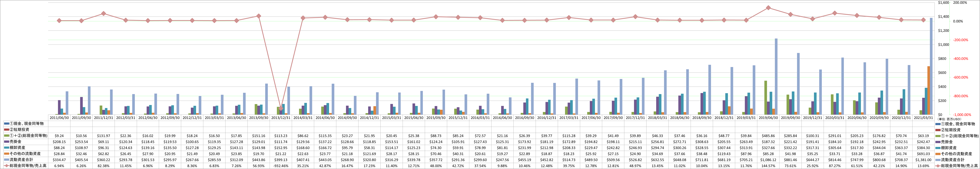Select the 9.88% cell
This screenshot has width=980, height=169.
click(x=503, y=166)
